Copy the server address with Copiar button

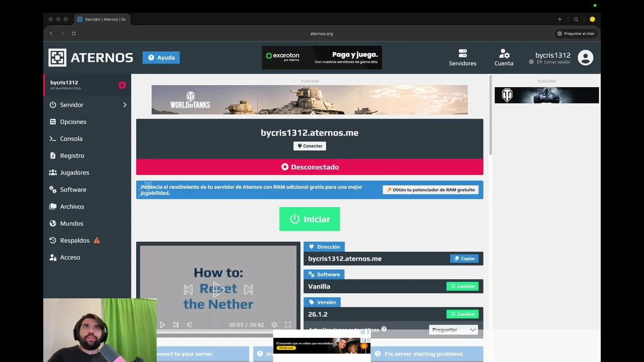(464, 258)
